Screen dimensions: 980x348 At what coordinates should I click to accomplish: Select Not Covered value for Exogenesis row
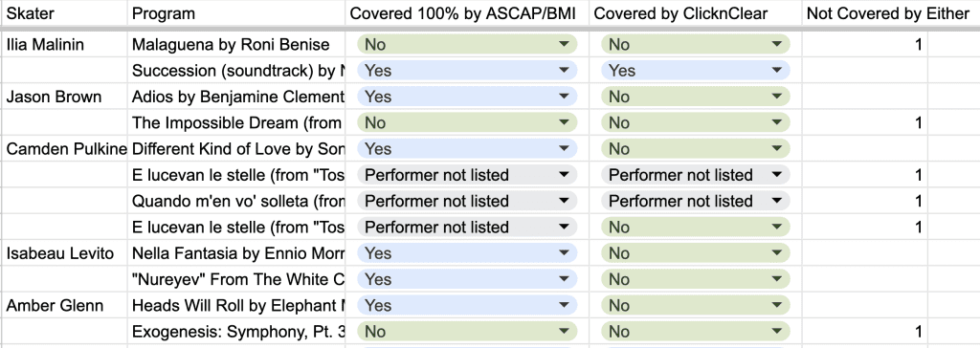[x=865, y=332]
